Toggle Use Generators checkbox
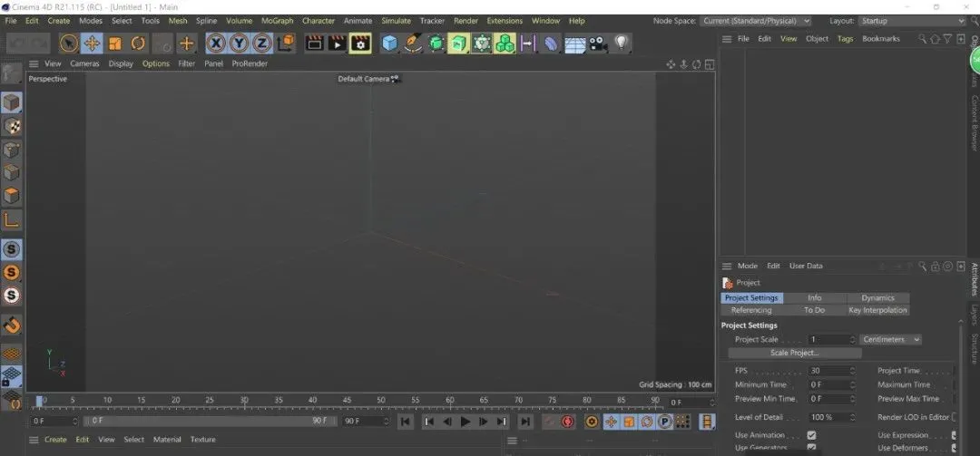The width and height of the screenshot is (980, 456). pos(811,449)
